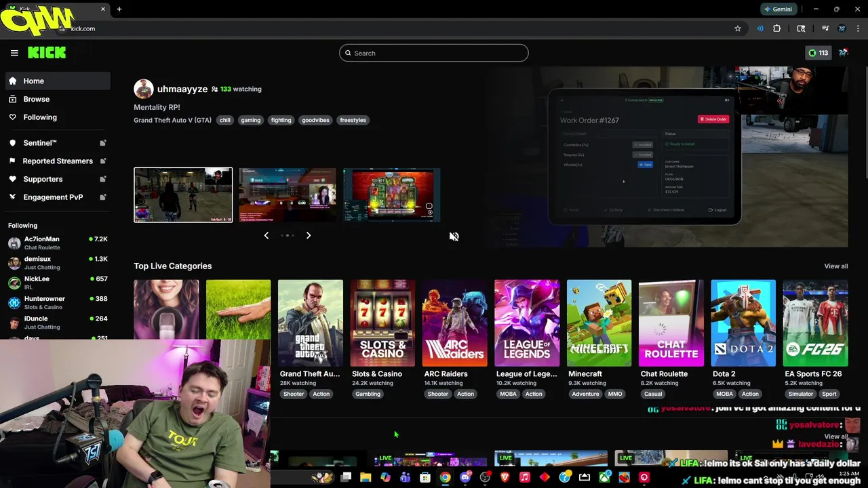This screenshot has width=868, height=488.
Task: Click external-link icon beside Reported Streamers
Action: click(103, 161)
